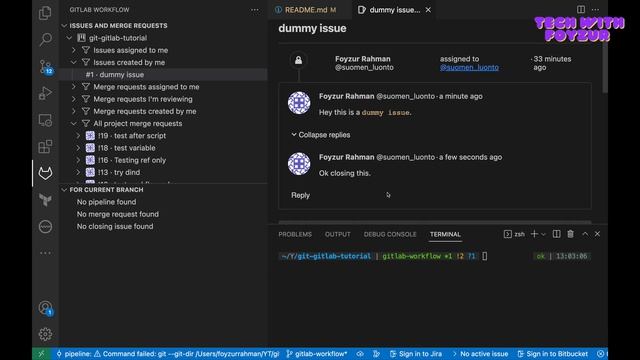This screenshot has height=360, width=640.
Task: Select the Terminal panel tab
Action: pos(445,234)
